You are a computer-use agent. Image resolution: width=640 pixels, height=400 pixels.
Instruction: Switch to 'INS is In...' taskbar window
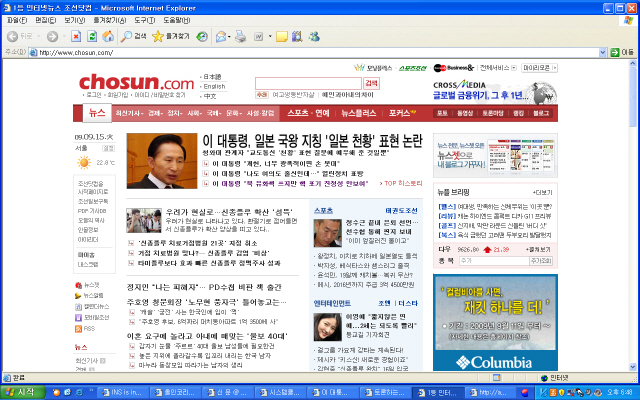[123, 392]
